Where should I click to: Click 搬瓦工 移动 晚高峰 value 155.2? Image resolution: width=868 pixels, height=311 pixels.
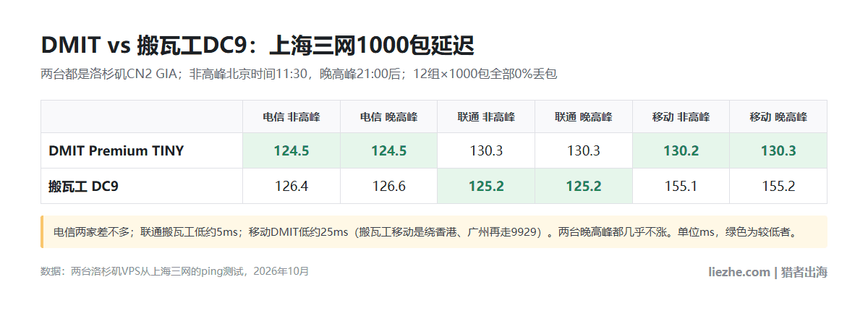(778, 186)
